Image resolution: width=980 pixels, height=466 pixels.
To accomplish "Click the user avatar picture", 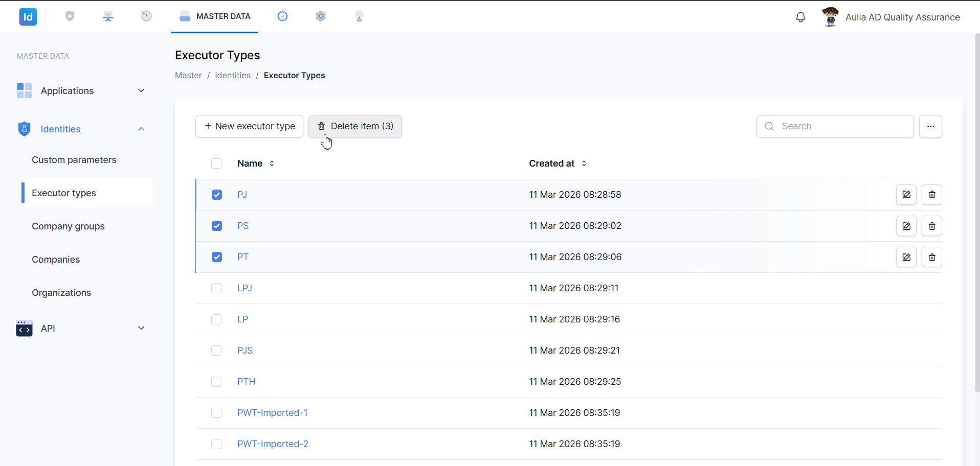I will click(830, 17).
